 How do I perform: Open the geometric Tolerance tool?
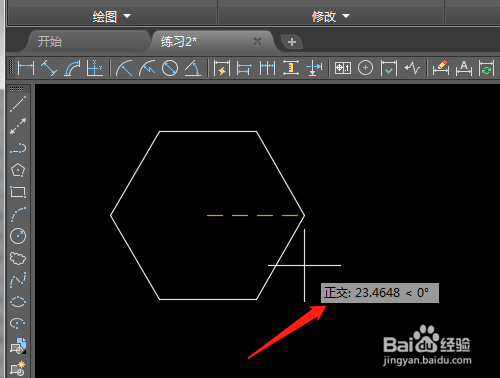click(343, 68)
